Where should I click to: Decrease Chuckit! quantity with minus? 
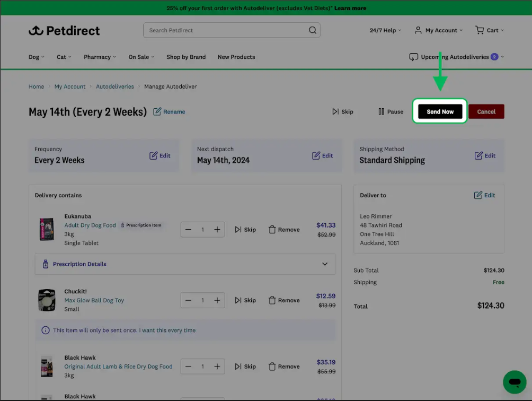click(188, 300)
